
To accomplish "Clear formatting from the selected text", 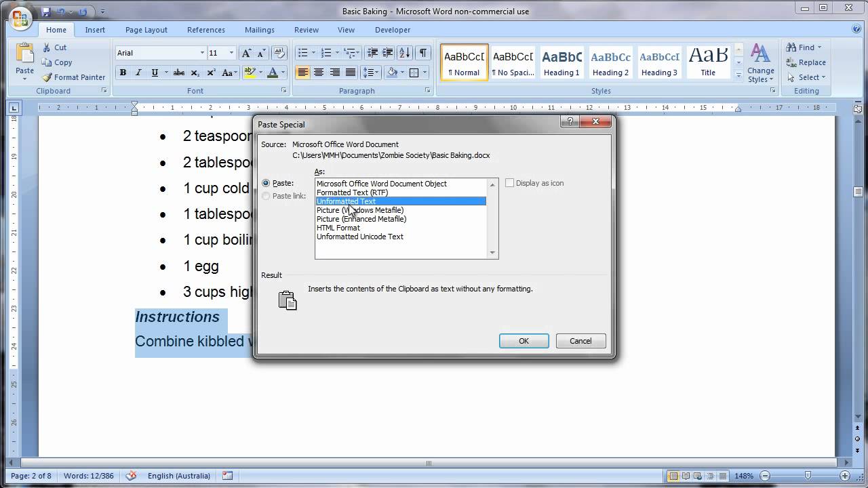I will click(280, 53).
